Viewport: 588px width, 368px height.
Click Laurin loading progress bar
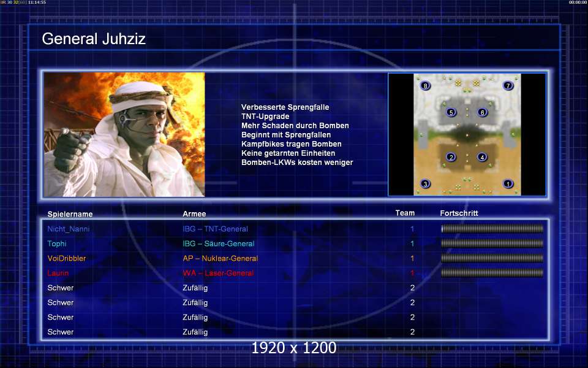pyautogui.click(x=492, y=272)
